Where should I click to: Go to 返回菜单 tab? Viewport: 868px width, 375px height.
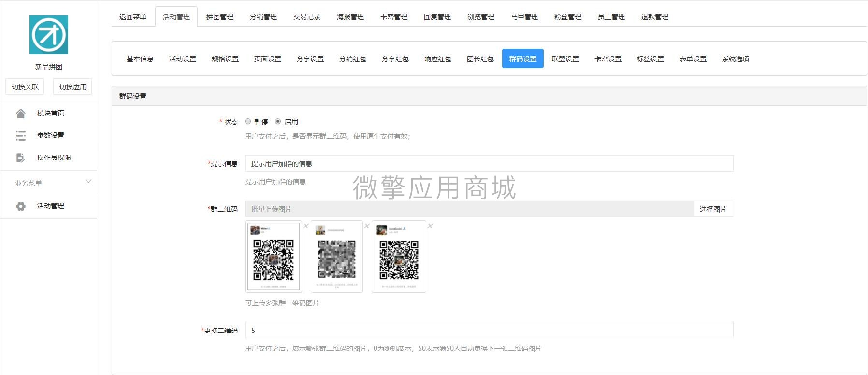tap(133, 17)
